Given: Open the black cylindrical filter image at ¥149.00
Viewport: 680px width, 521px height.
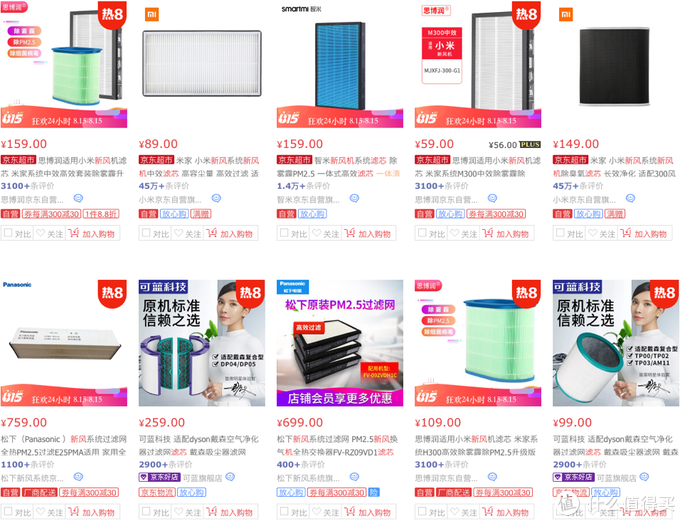Looking at the screenshot, I should [x=614, y=65].
